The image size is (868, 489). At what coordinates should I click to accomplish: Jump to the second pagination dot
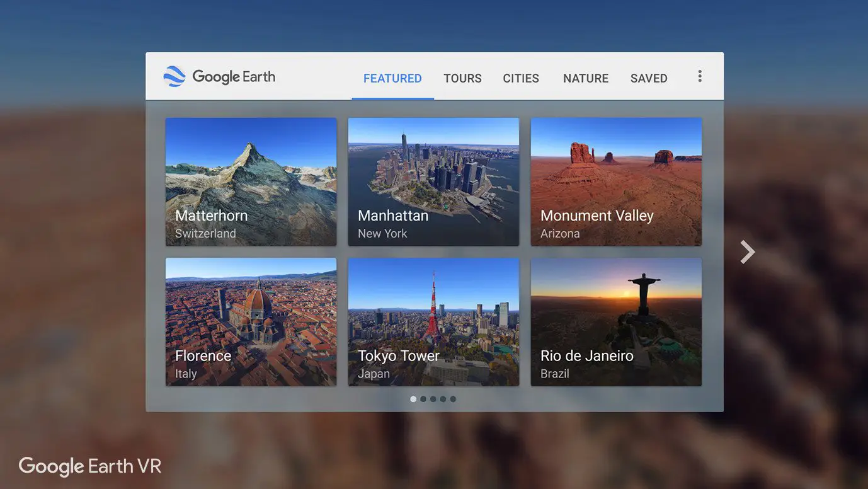(x=423, y=399)
